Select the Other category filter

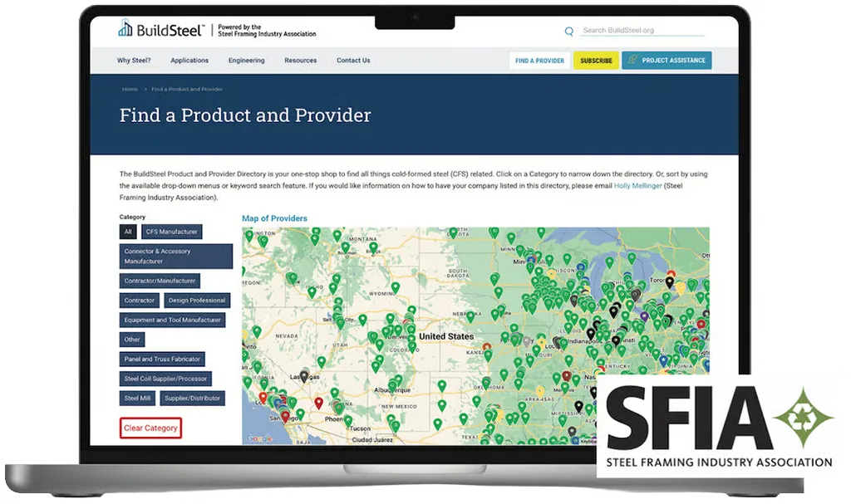point(132,339)
